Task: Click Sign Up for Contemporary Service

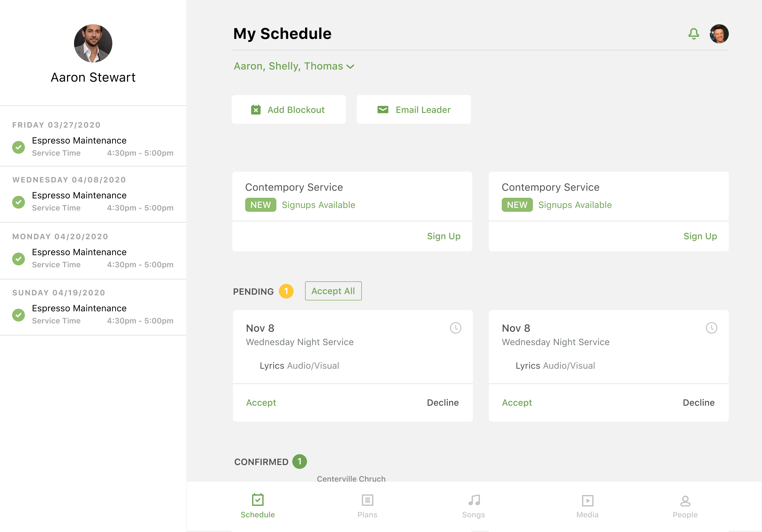Action: coord(444,236)
